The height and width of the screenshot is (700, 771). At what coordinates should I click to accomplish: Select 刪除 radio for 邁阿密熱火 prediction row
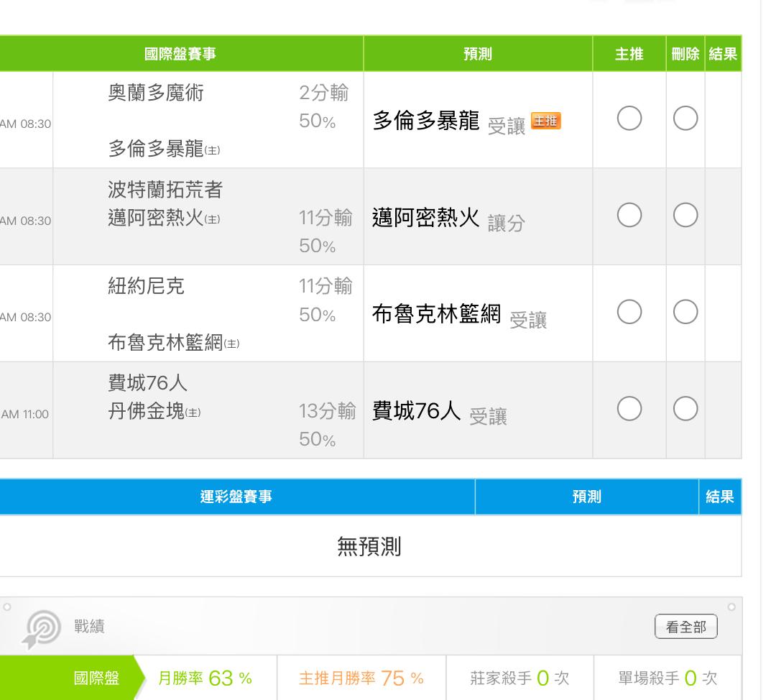click(685, 215)
